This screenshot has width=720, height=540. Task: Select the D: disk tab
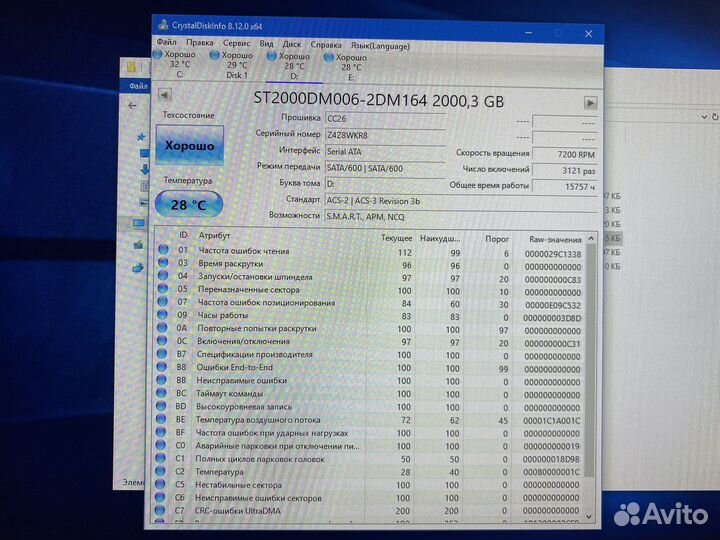[x=294, y=66]
